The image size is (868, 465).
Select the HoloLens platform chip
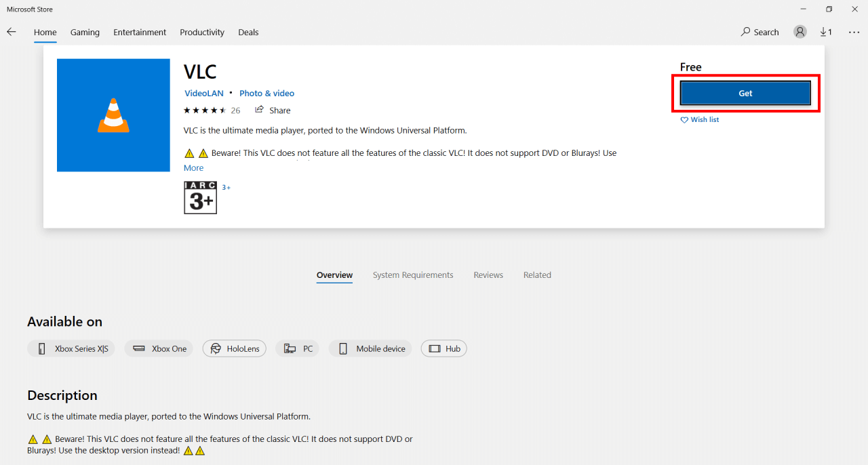tap(235, 348)
